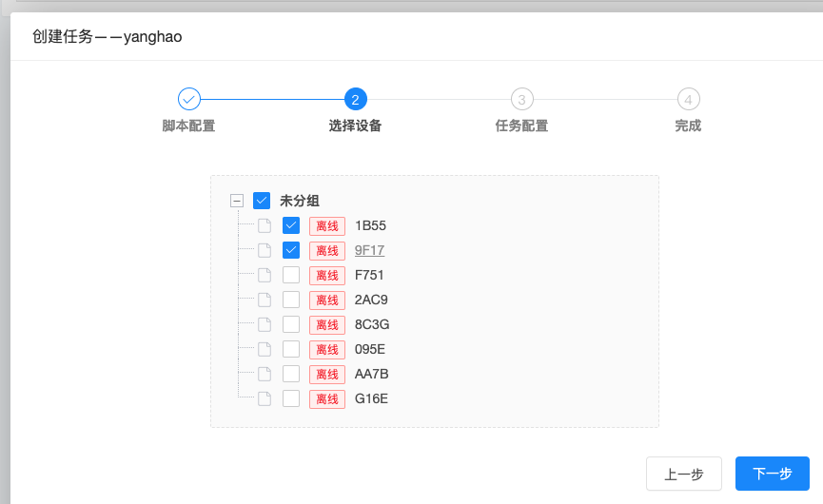
Task: Click the 离线 status tag of 095E
Action: [327, 350]
